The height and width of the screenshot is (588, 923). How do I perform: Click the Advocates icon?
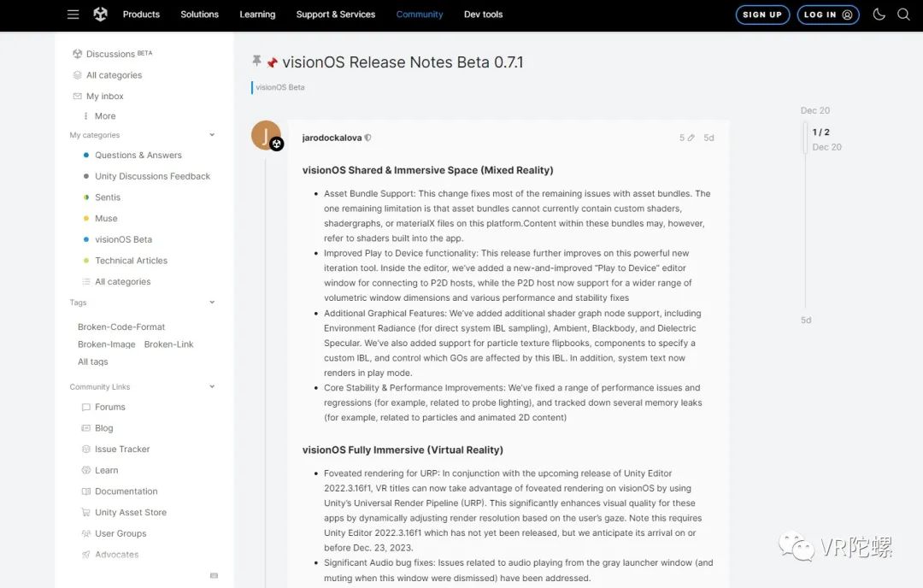(x=86, y=555)
